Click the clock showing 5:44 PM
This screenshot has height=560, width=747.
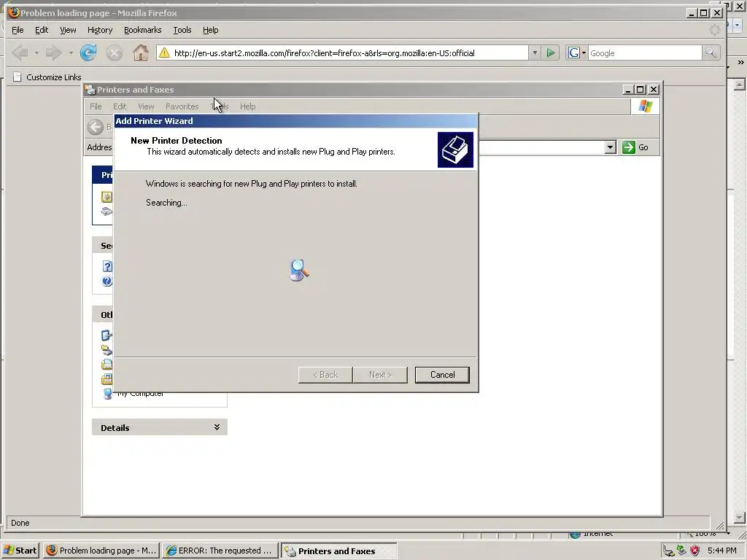(721, 551)
